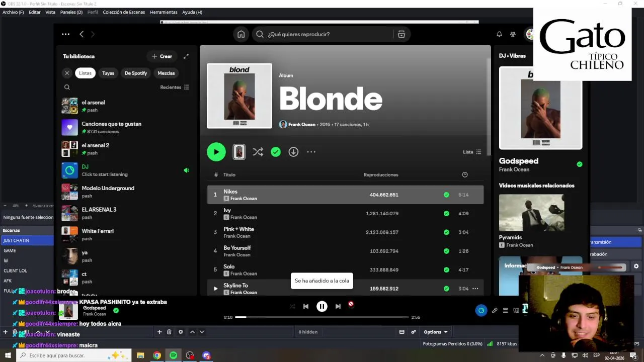Open the White Ferrari playlist
This screenshot has width=644, height=362.
126,234
